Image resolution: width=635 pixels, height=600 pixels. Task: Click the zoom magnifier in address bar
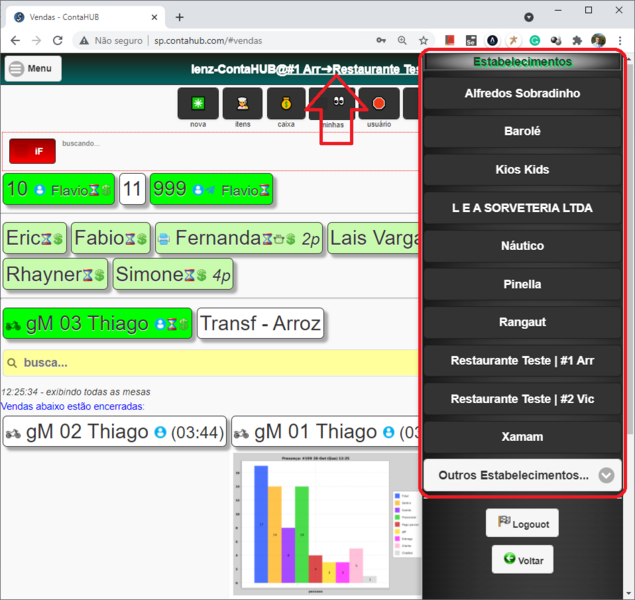pyautogui.click(x=402, y=40)
